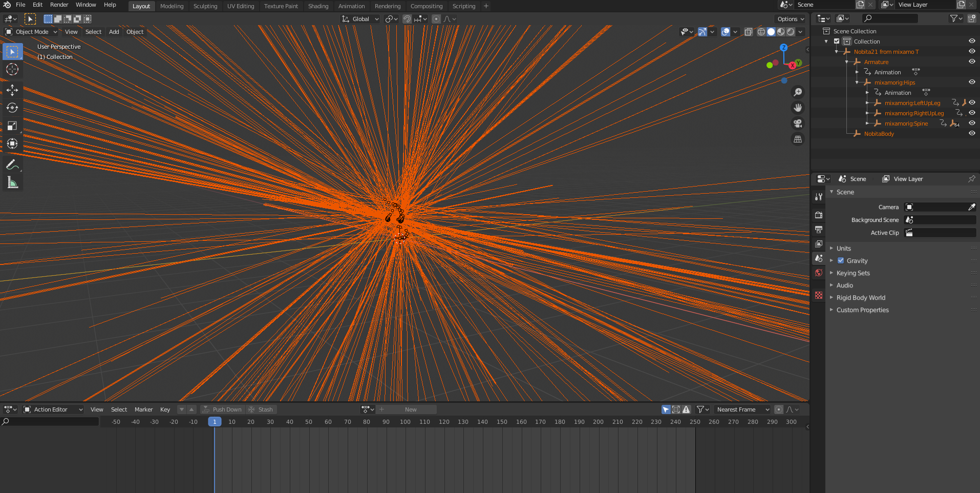Uncheck the Collection exclude checkbox
This screenshot has height=493, width=980.
pos(837,42)
